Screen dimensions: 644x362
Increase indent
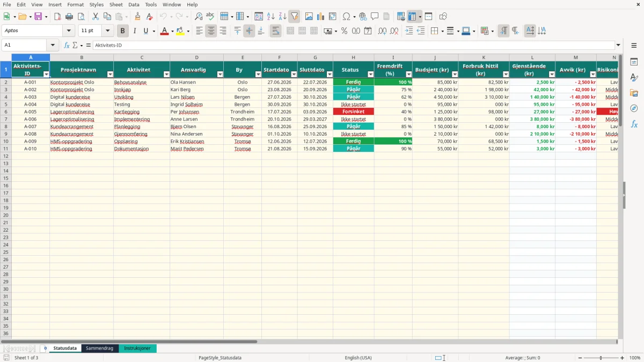[409, 31]
